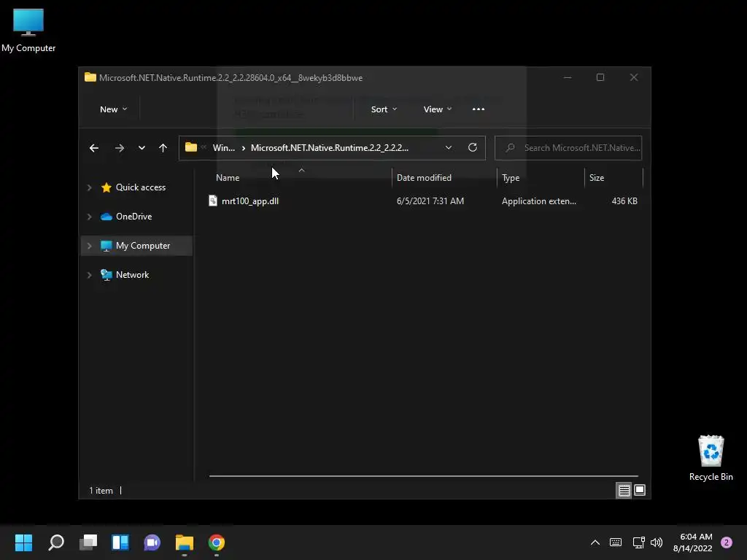Screen dimensions: 747x560
Task: Click the Application exten... type cell
Action: pos(539,201)
